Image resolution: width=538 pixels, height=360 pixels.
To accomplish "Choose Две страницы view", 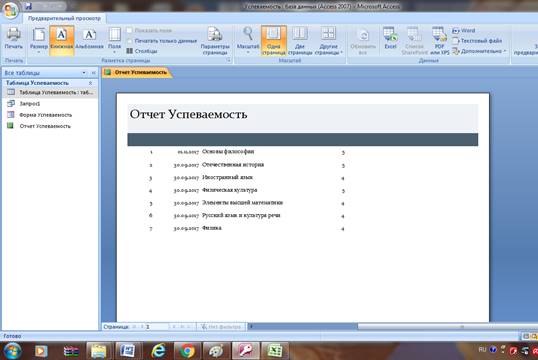I will (300, 40).
